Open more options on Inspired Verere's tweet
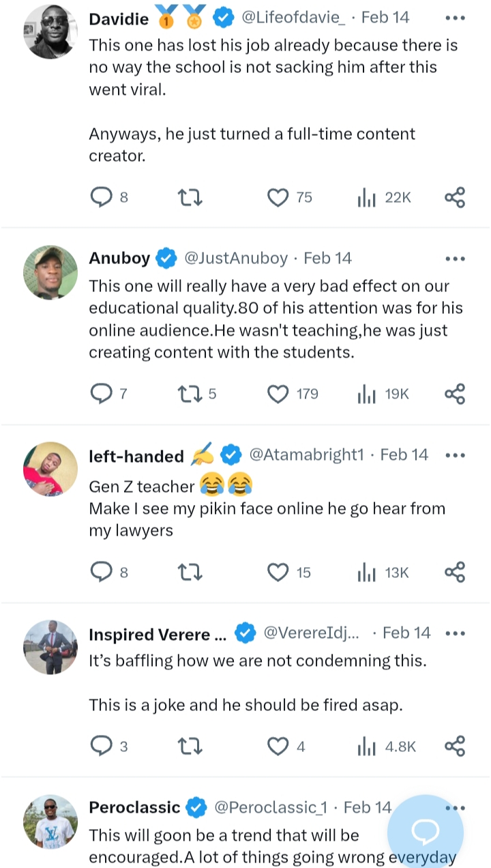The height and width of the screenshot is (868, 491). coord(455,633)
